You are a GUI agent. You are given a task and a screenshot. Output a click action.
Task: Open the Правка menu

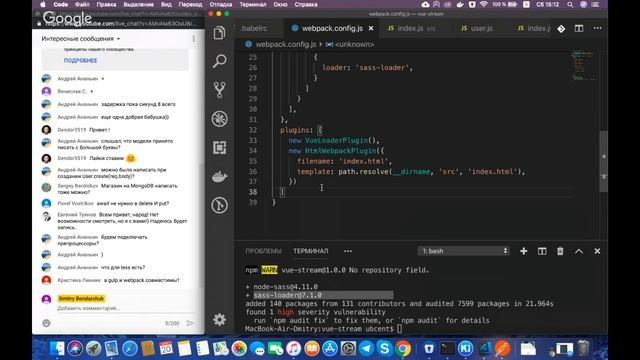[106, 4]
